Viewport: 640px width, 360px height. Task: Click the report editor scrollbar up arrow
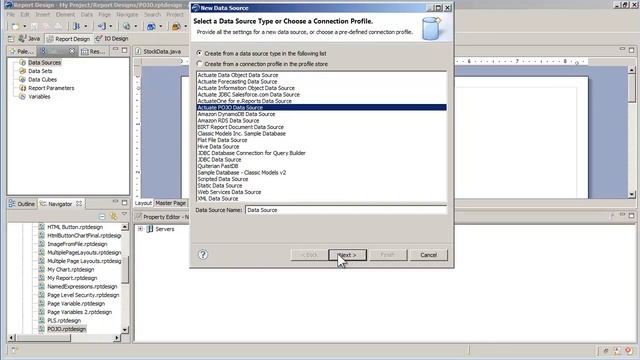pyautogui.click(x=631, y=70)
